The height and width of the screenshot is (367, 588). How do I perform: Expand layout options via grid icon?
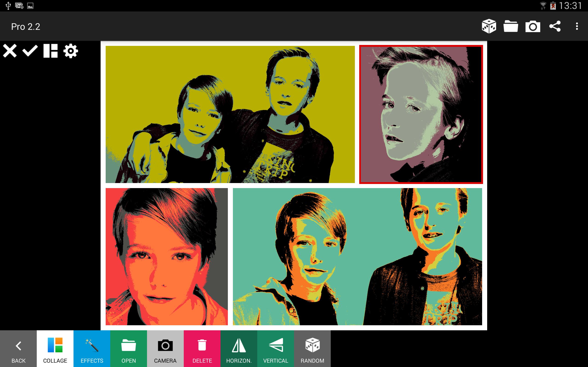[x=50, y=51]
